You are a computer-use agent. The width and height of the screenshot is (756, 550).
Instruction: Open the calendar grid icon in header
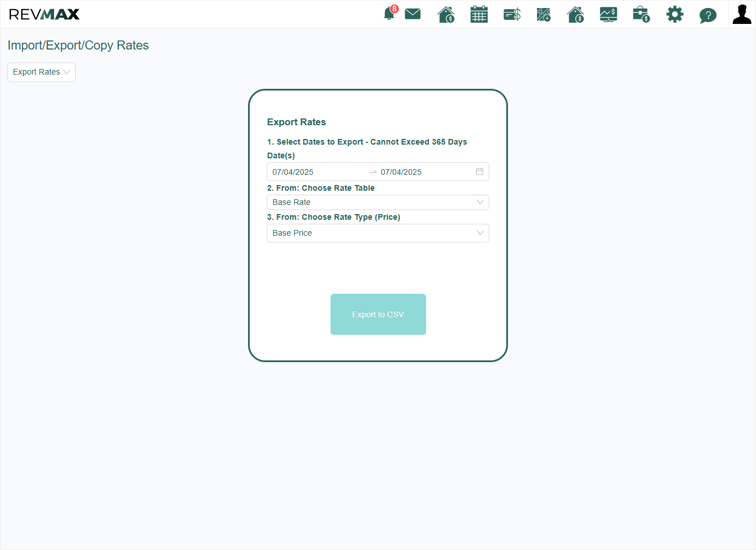tap(479, 14)
